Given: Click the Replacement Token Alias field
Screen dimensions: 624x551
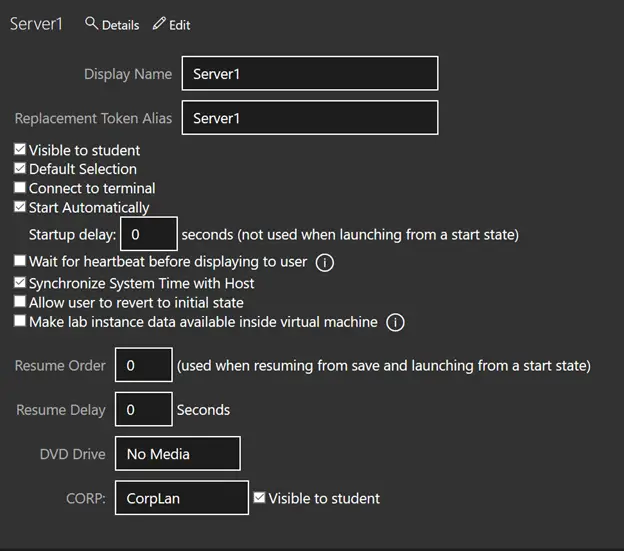Looking at the screenshot, I should point(310,118).
